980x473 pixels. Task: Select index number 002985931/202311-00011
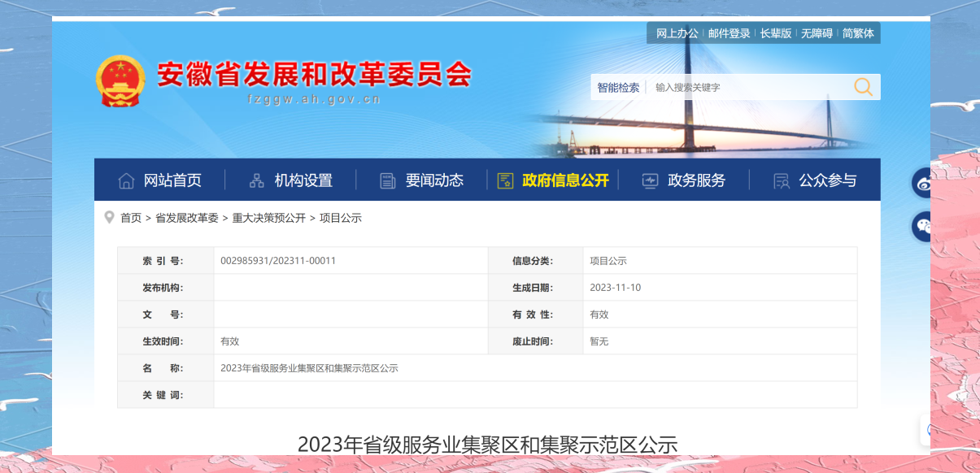pos(278,261)
